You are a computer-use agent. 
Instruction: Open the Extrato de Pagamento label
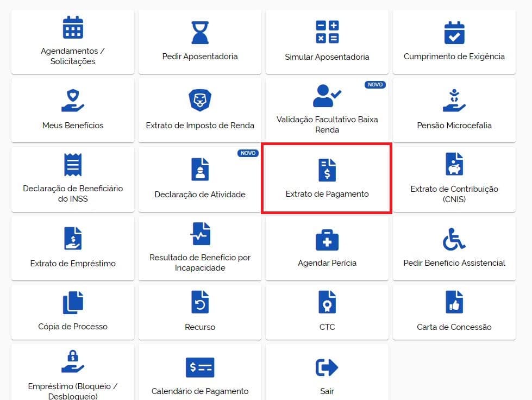click(x=327, y=193)
